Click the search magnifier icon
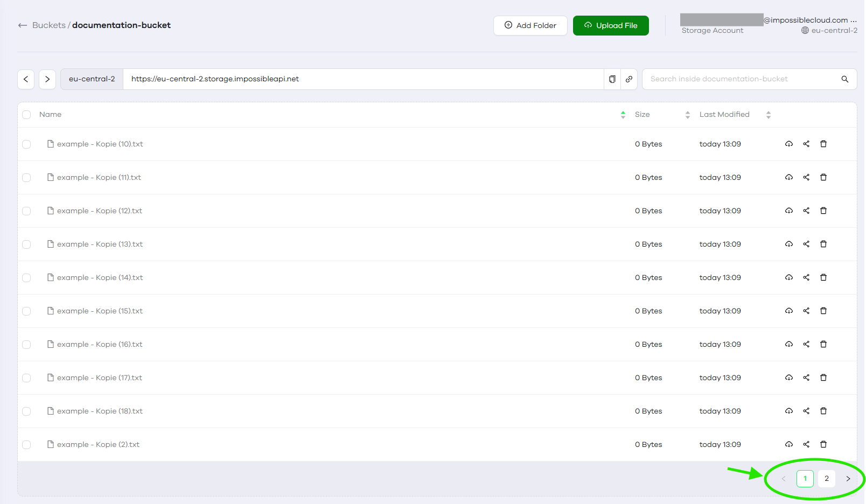This screenshot has width=866, height=504. coord(845,79)
